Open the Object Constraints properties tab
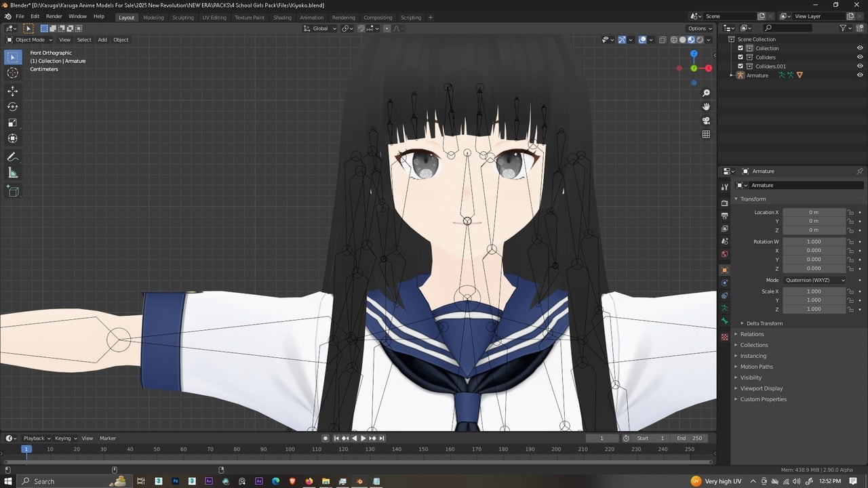Screen dimensions: 868x488 725,296
